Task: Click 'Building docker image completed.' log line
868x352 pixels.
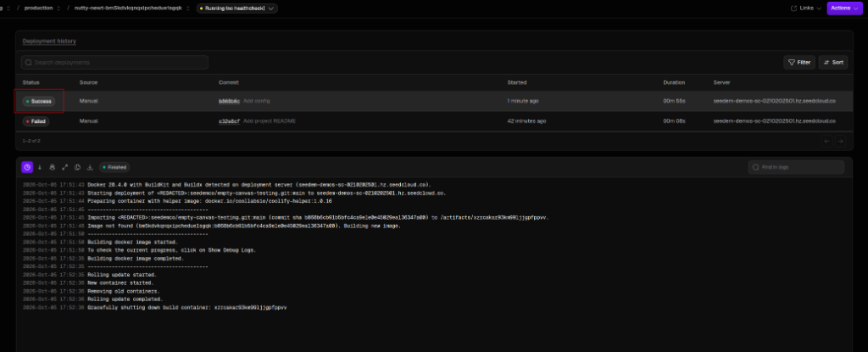Action: [x=136, y=259]
